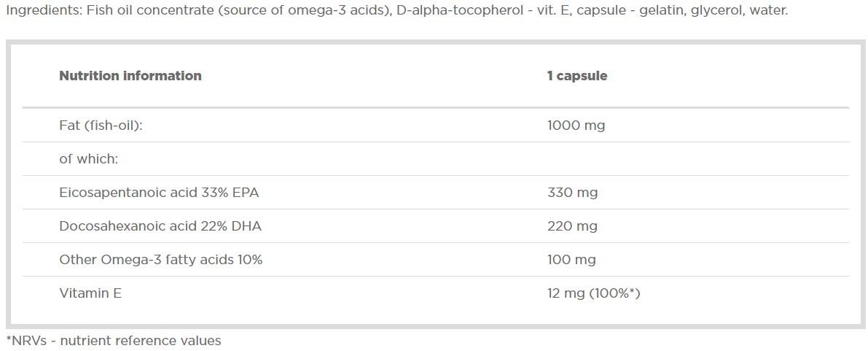The width and height of the screenshot is (868, 351).
Task: Click the 1000 mg fat value
Action: (x=576, y=126)
